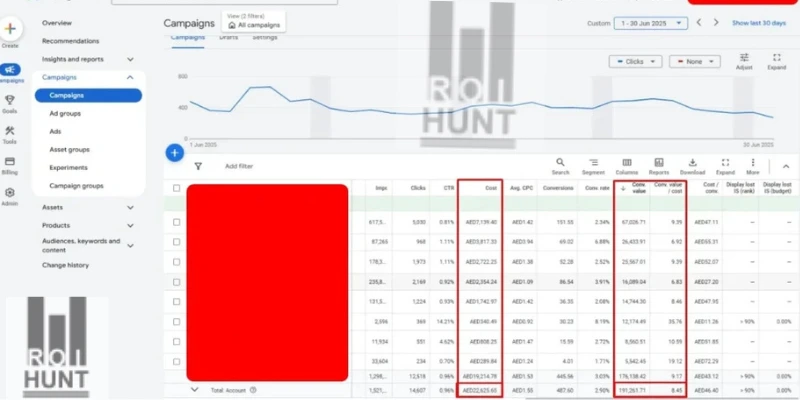This screenshot has width=800, height=400.
Task: Go to next date range arrow
Action: coord(716,22)
